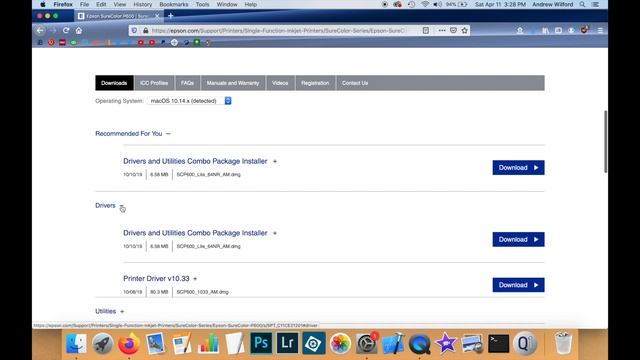Viewport: 640px width, 360px height.
Task: Switch to the ICC Profiles tab
Action: (x=154, y=83)
